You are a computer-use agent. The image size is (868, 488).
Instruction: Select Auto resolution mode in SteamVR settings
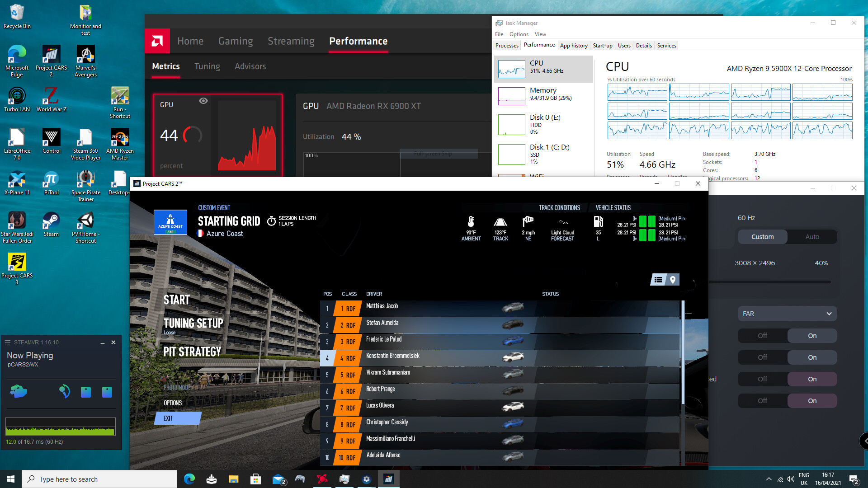(x=812, y=237)
